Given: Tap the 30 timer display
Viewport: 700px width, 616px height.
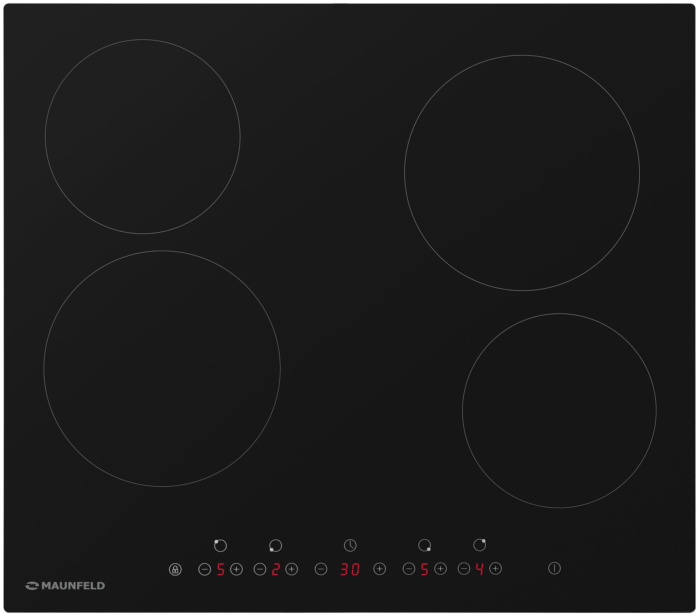Looking at the screenshot, I should pyautogui.click(x=350, y=569).
